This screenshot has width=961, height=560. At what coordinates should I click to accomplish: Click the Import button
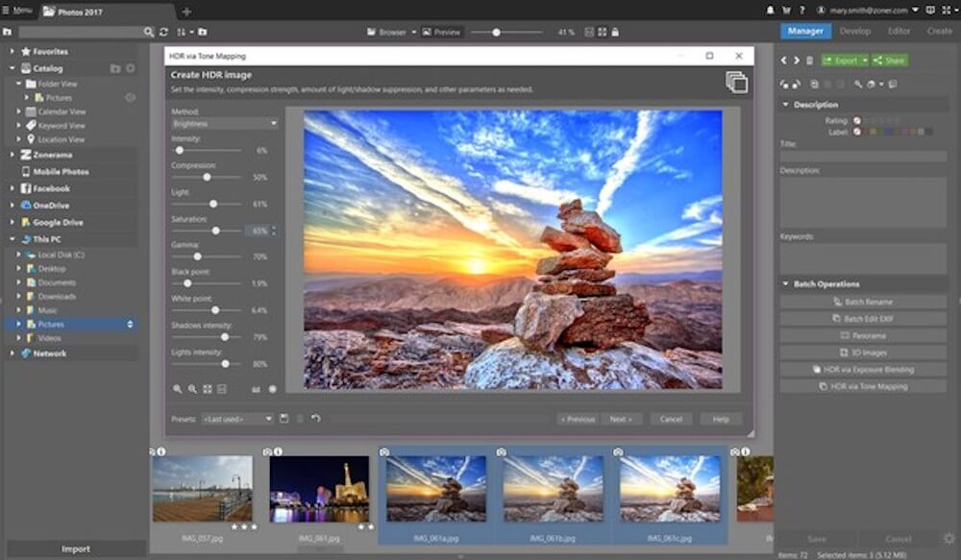pyautogui.click(x=75, y=549)
